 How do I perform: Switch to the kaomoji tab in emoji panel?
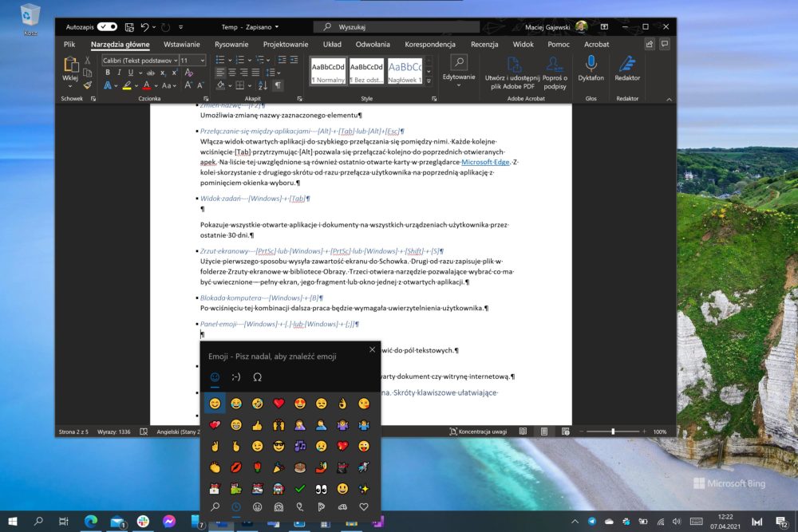click(235, 377)
